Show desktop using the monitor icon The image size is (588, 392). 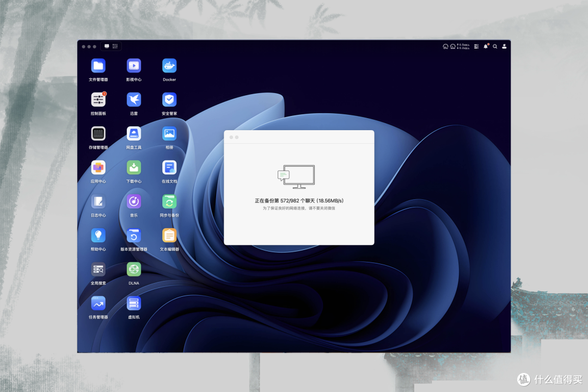pos(107,46)
